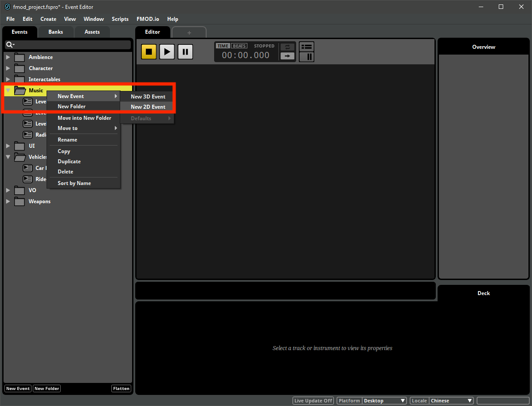Open the Platform dropdown set to Desktop

pos(384,400)
